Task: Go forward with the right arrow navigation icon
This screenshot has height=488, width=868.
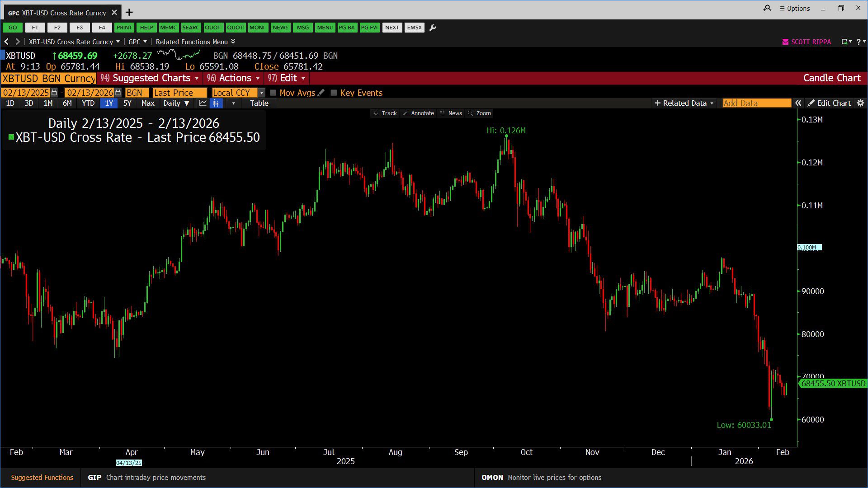Action: click(18, 42)
